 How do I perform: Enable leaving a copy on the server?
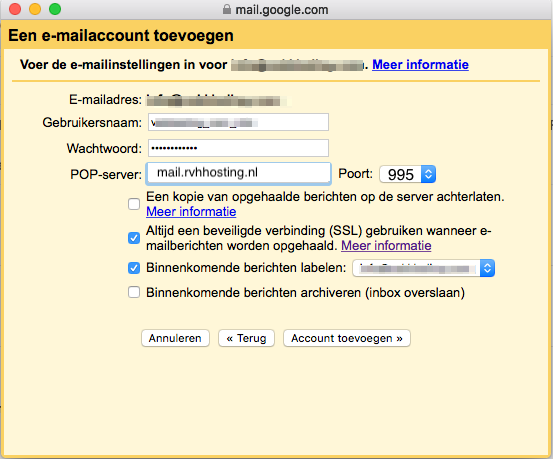coord(134,204)
